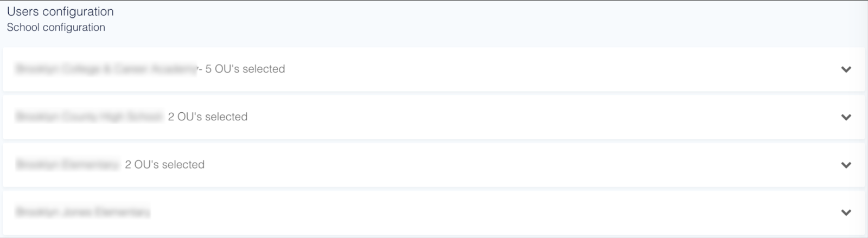Click the word "Users" in the heading
The width and height of the screenshot is (868, 238).
coord(22,11)
